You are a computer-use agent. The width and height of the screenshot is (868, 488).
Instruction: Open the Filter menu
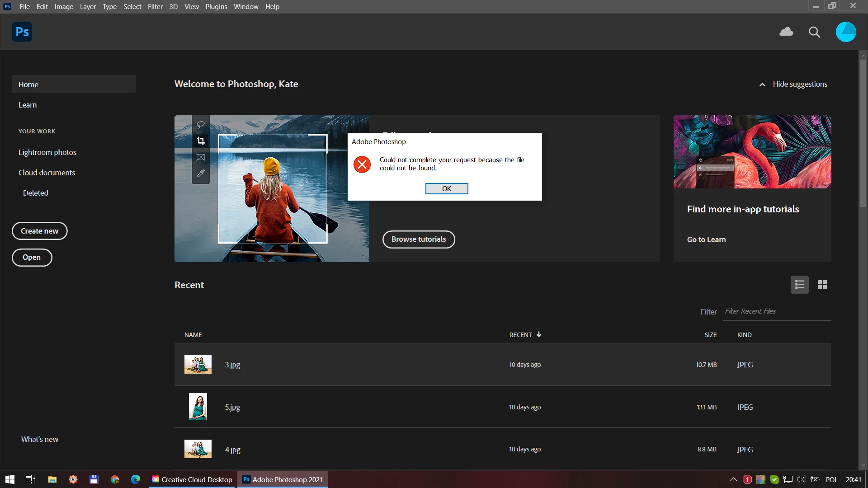[x=155, y=7]
